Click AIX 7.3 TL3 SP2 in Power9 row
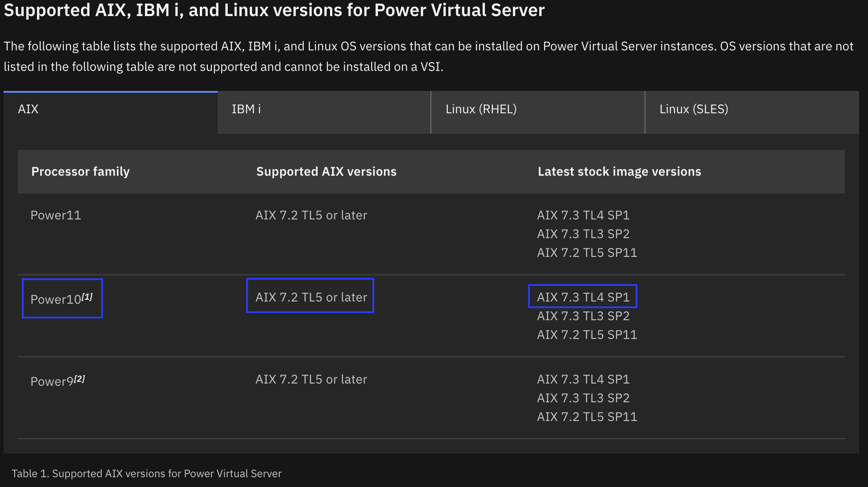This screenshot has width=868, height=487. (x=583, y=398)
